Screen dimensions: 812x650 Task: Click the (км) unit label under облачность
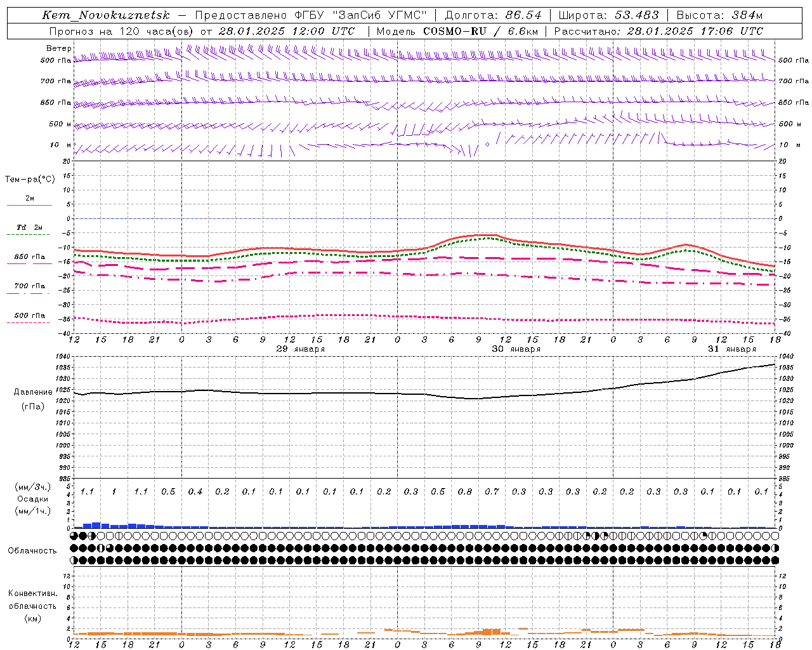coord(33,618)
